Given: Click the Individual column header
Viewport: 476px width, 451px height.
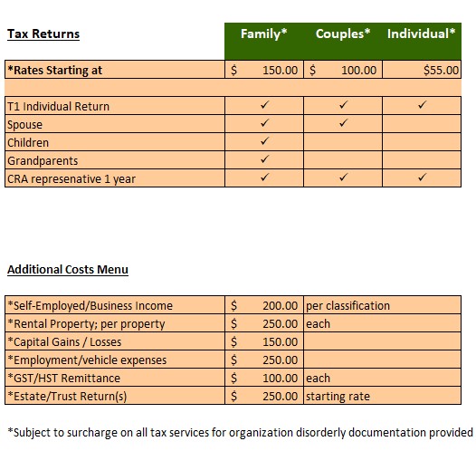Looking at the screenshot, I should [x=422, y=34].
